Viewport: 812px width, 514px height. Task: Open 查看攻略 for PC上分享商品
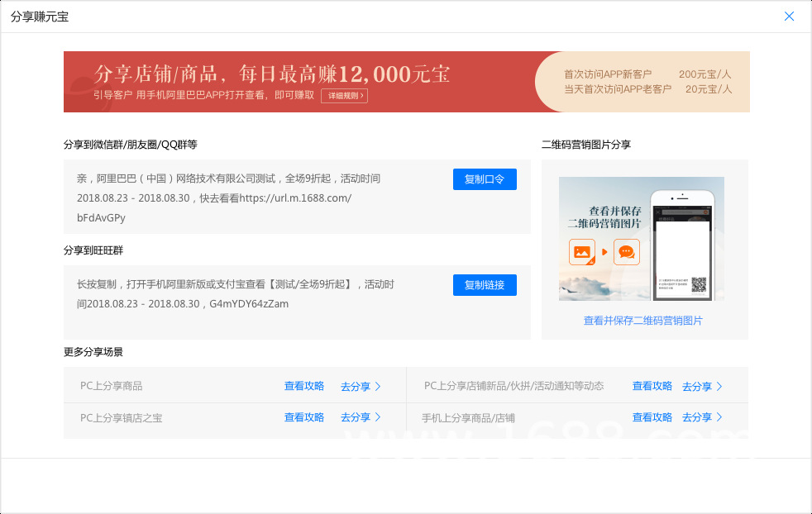[304, 386]
